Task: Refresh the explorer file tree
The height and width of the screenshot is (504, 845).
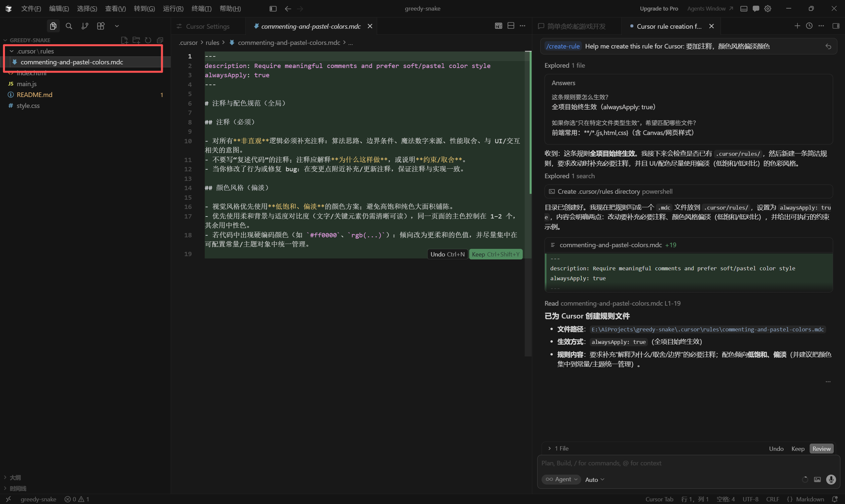Action: point(148,40)
